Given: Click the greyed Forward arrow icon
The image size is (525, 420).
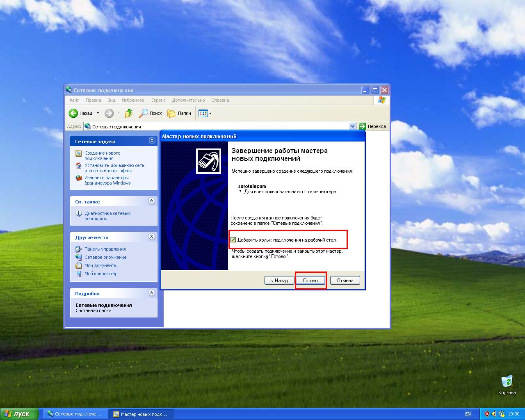Looking at the screenshot, I should coord(109,113).
